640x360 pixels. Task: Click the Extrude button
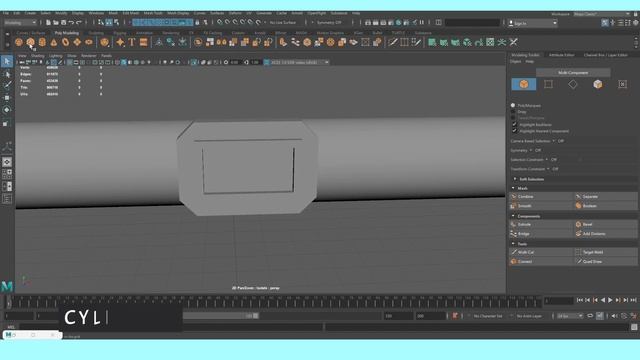point(541,224)
